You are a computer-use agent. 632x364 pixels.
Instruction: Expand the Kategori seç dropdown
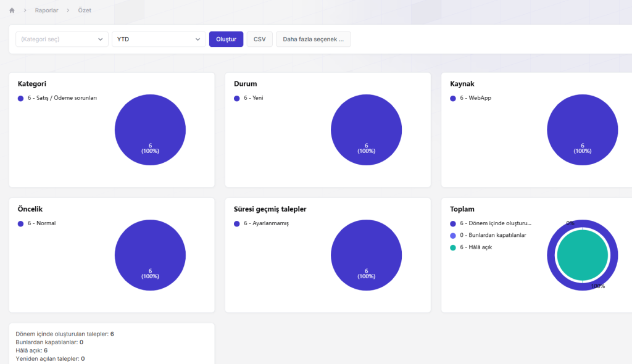click(62, 39)
